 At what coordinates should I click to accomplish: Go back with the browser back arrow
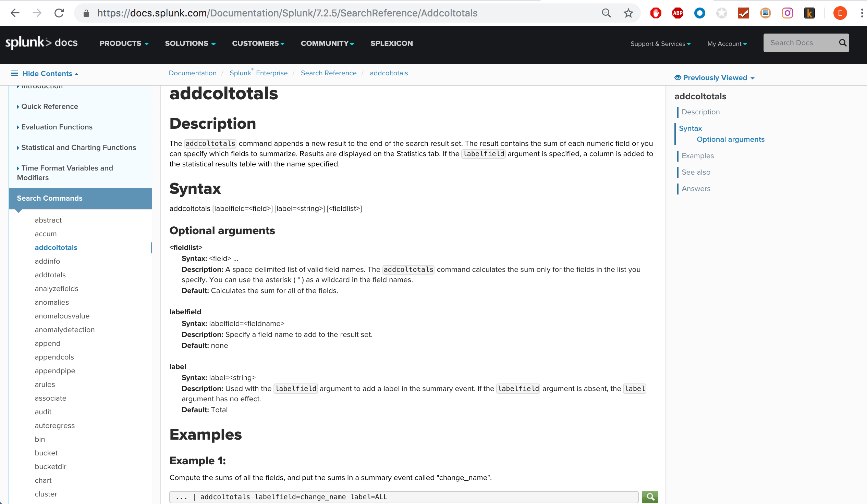(15, 13)
